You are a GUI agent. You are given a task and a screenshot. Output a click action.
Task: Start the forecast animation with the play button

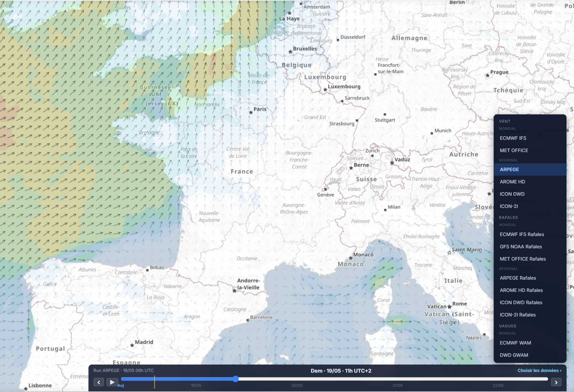click(x=112, y=382)
